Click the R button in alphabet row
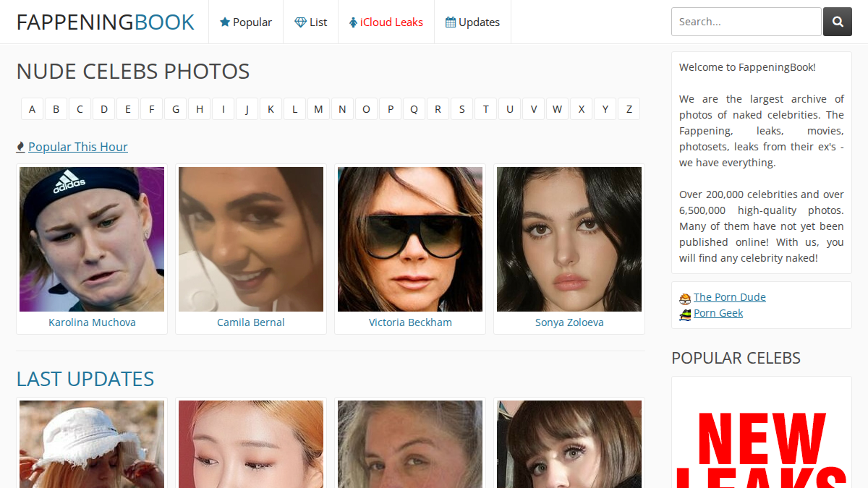The image size is (868, 488). click(x=438, y=109)
